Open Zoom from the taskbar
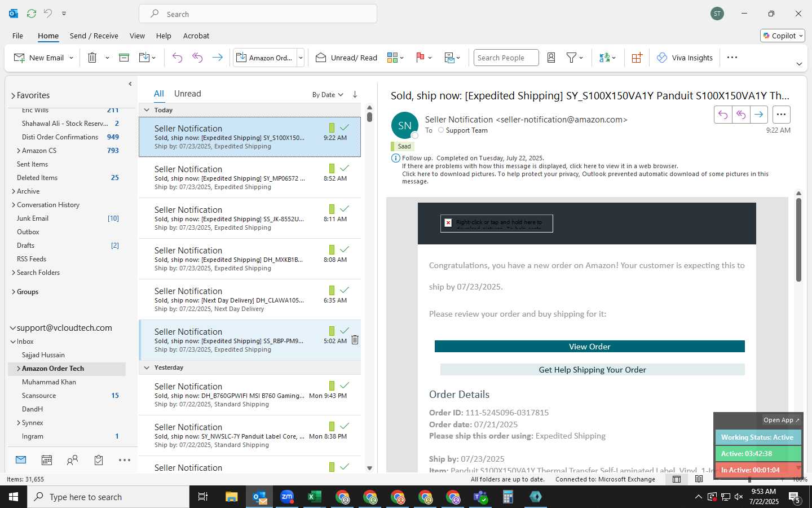812x508 pixels. click(287, 497)
